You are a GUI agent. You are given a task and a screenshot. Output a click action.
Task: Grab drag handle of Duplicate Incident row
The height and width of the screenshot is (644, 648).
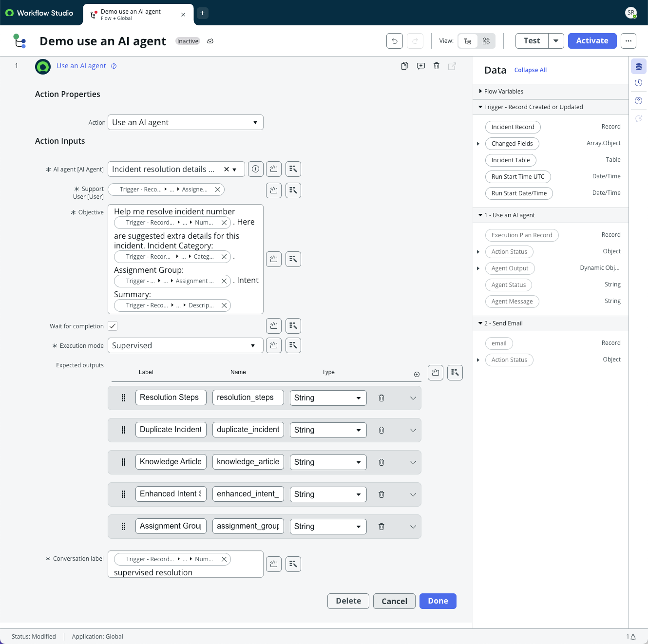point(123,430)
